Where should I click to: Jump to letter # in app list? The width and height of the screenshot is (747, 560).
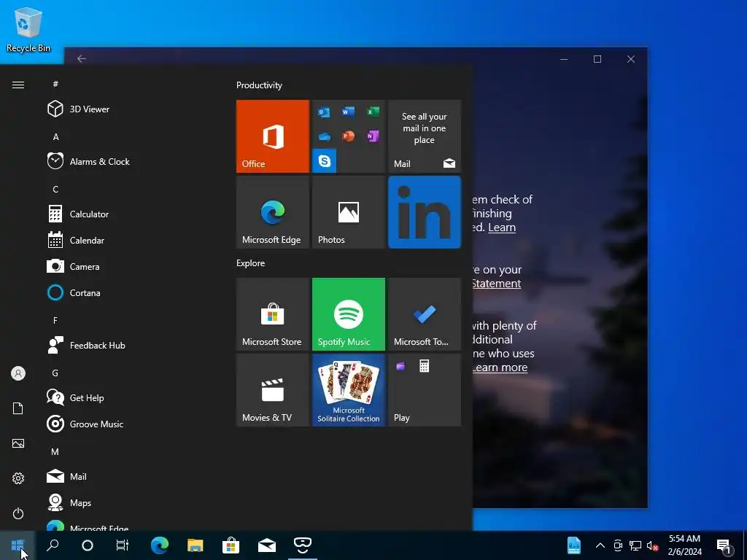coord(55,84)
